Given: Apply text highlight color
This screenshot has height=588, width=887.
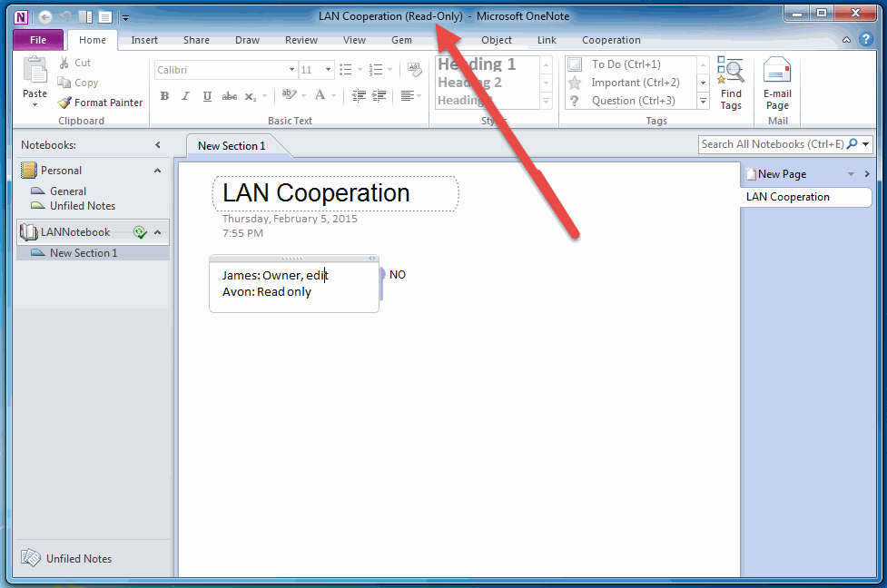Looking at the screenshot, I should click(x=289, y=95).
